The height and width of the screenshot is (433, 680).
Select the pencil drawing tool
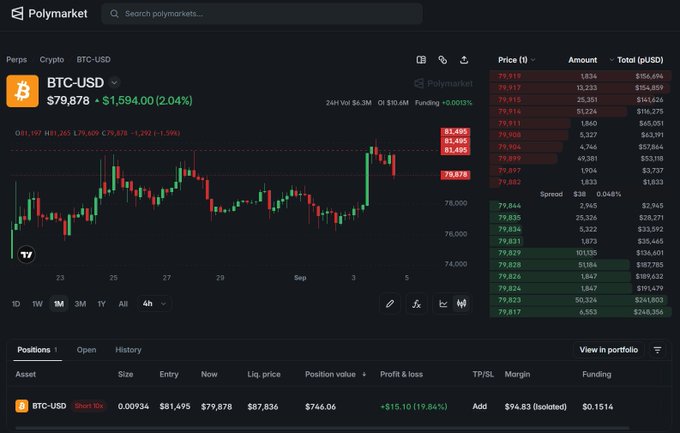390,304
